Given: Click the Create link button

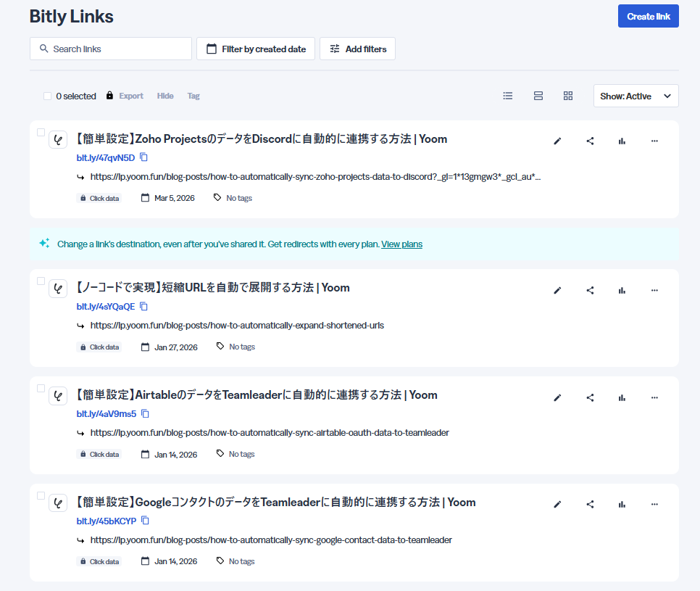Looking at the screenshot, I should point(648,16).
